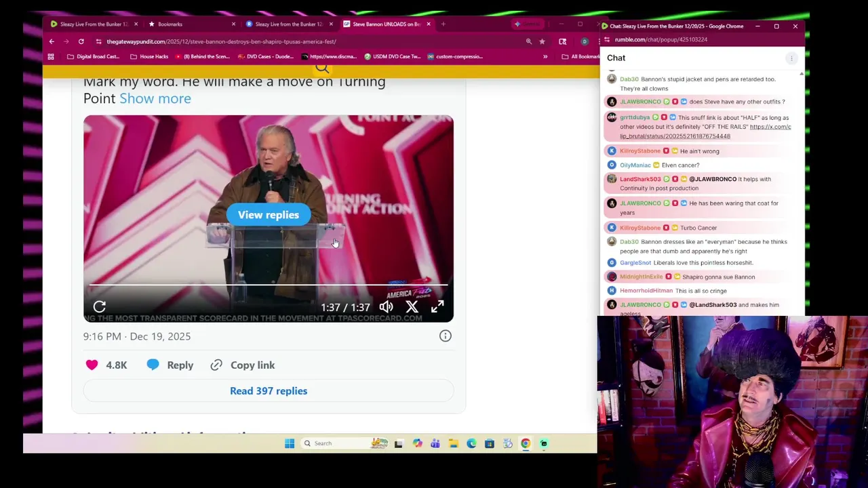Image resolution: width=868 pixels, height=488 pixels.
Task: Switch to the Steve Bannon UNLOADS tab
Action: coord(387,24)
